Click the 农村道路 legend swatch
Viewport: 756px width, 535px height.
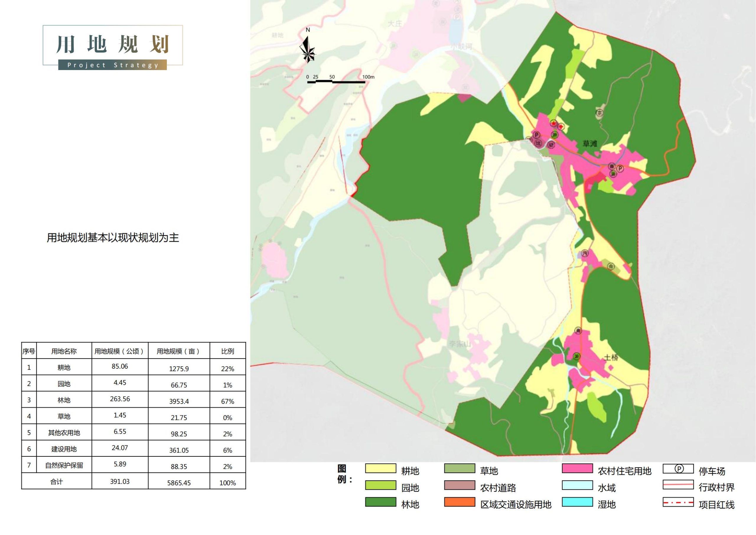(x=460, y=485)
